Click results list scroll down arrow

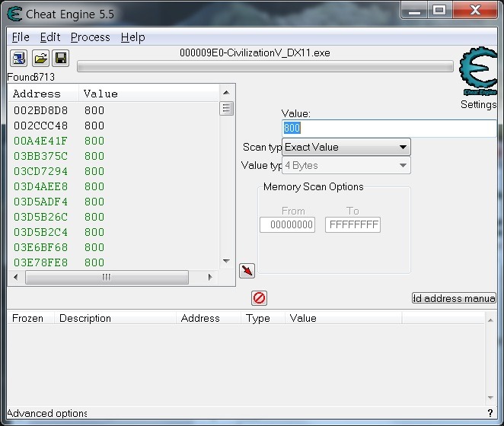[226, 261]
